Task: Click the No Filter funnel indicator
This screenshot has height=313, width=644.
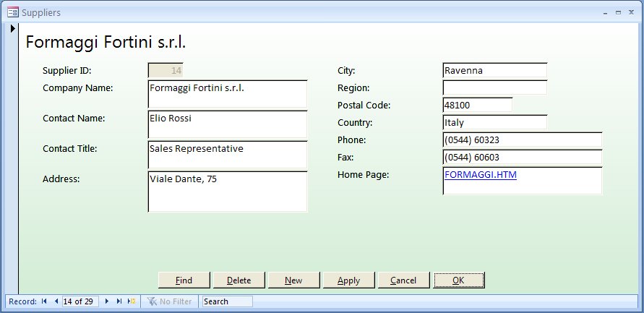Action: click(x=169, y=301)
